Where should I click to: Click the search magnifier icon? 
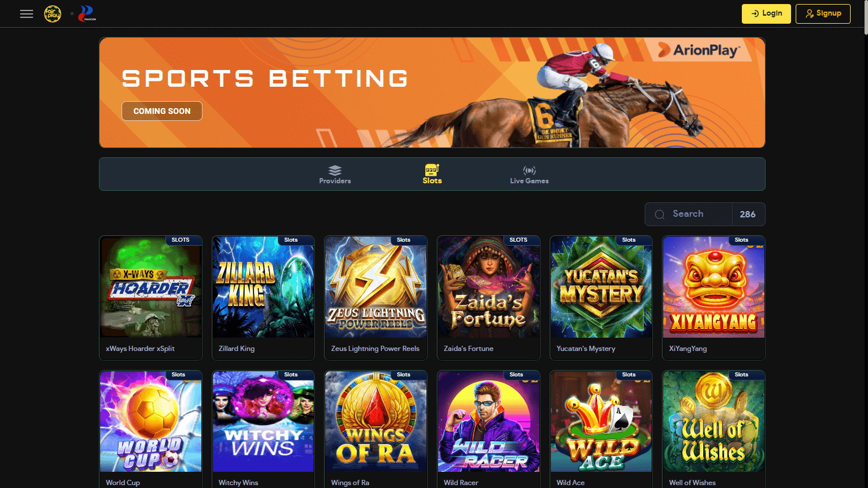point(660,215)
